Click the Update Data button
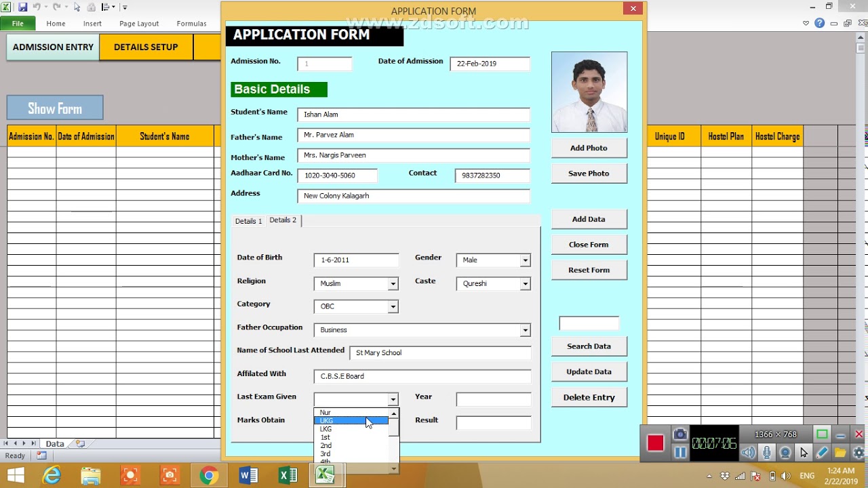Viewport: 868px width, 488px height. point(589,371)
